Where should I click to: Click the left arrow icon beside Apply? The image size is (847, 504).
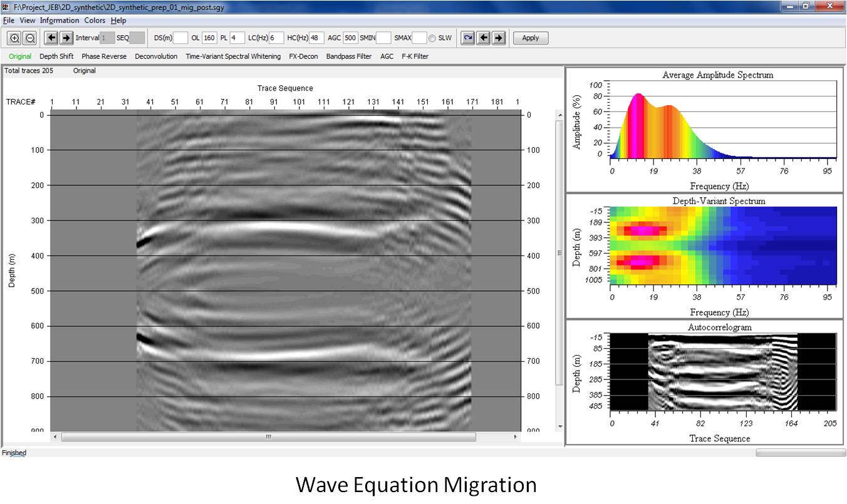(x=483, y=38)
